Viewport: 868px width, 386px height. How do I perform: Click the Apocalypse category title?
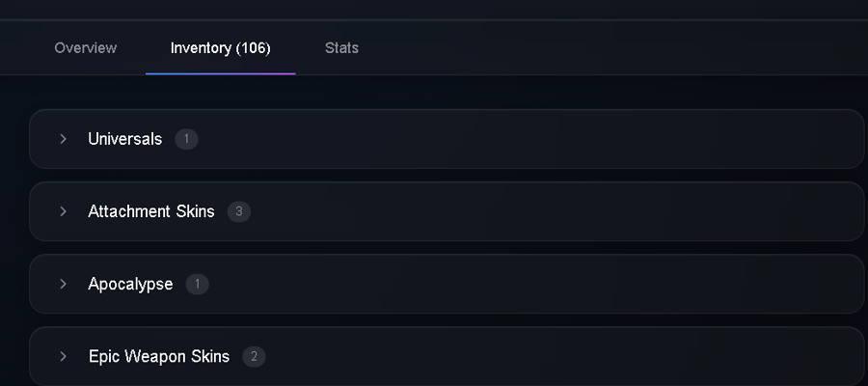[130, 284]
